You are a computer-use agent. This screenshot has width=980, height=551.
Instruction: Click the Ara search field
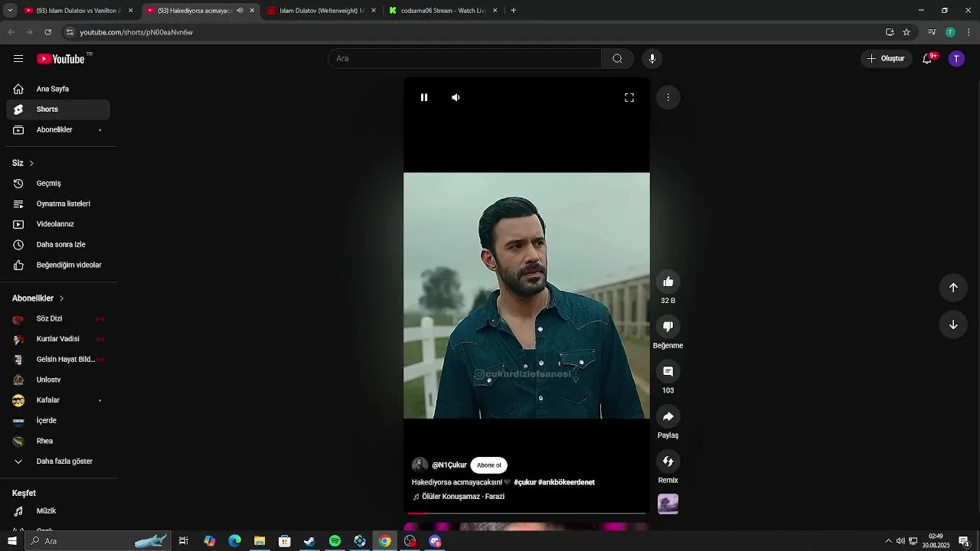coord(465,59)
